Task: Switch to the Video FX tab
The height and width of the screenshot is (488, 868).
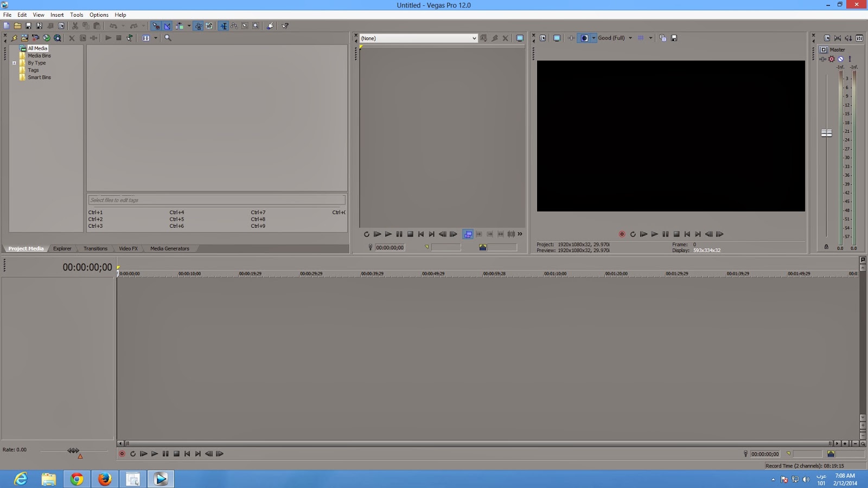Action: 128,248
